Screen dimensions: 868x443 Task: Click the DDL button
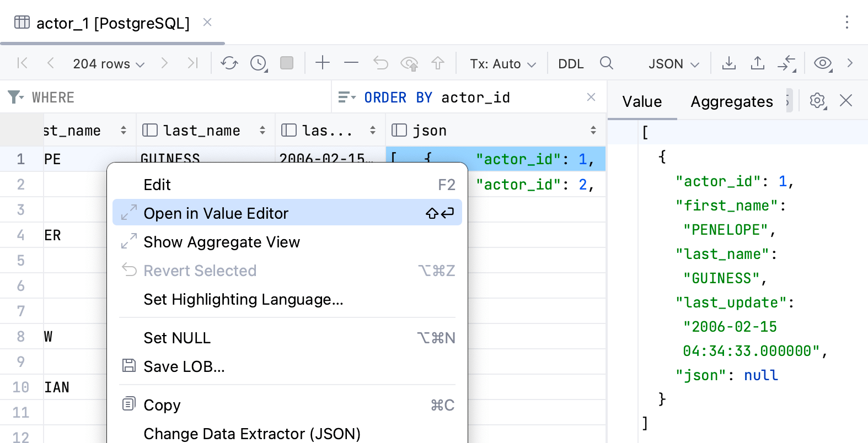pyautogui.click(x=571, y=64)
